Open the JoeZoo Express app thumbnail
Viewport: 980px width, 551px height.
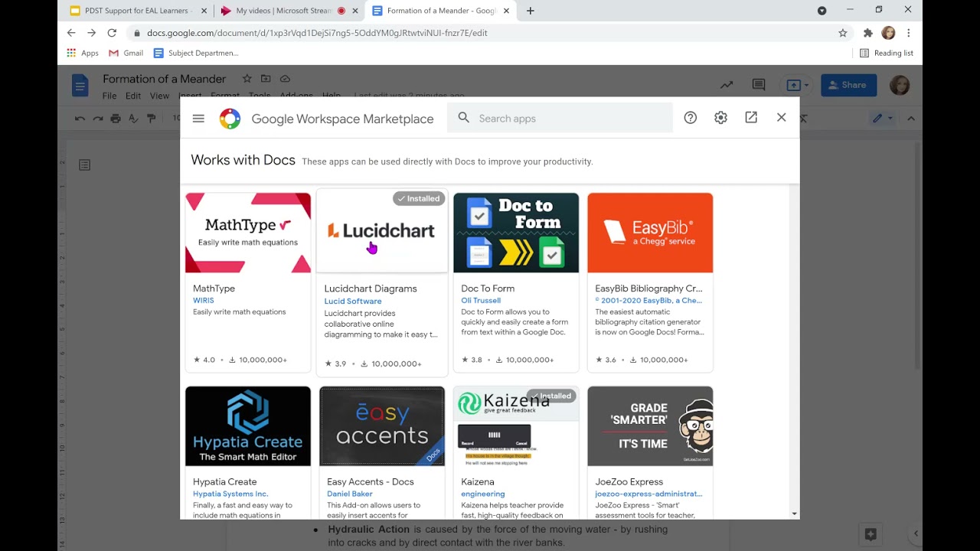click(650, 426)
